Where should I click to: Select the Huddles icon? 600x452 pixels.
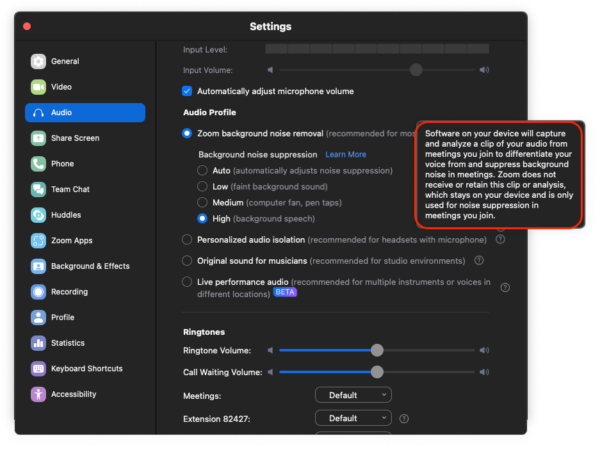coord(38,215)
